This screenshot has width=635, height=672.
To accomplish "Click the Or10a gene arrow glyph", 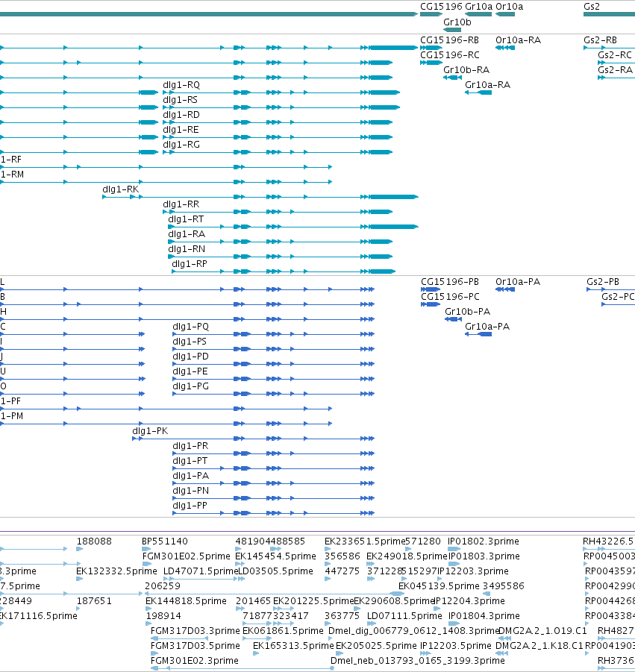I will tap(505, 14).
